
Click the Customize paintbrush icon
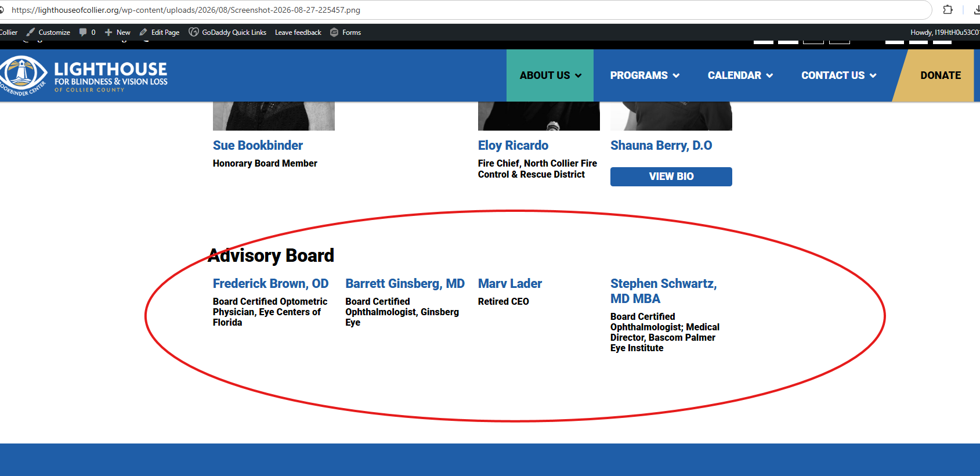tap(31, 33)
